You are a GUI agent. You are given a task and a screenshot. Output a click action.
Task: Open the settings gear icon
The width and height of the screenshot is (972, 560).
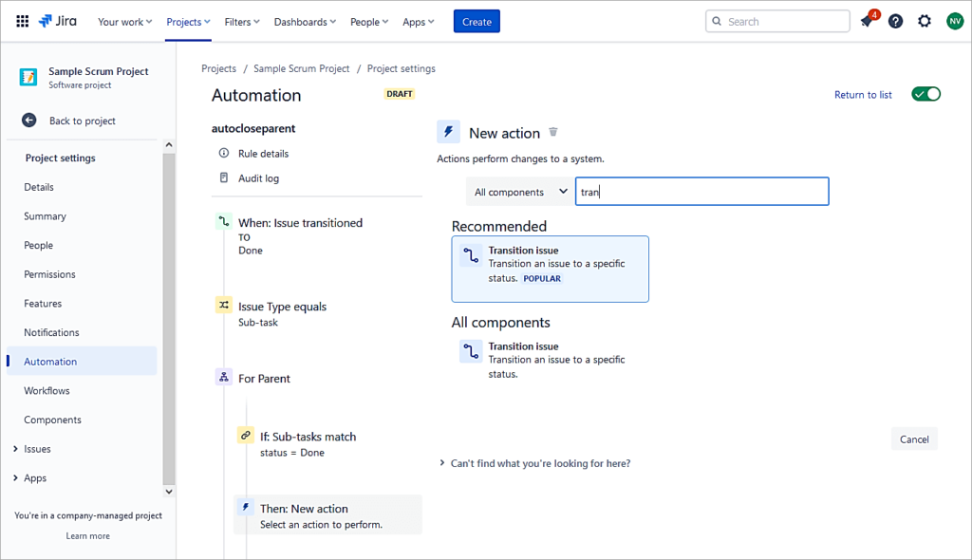pos(925,21)
